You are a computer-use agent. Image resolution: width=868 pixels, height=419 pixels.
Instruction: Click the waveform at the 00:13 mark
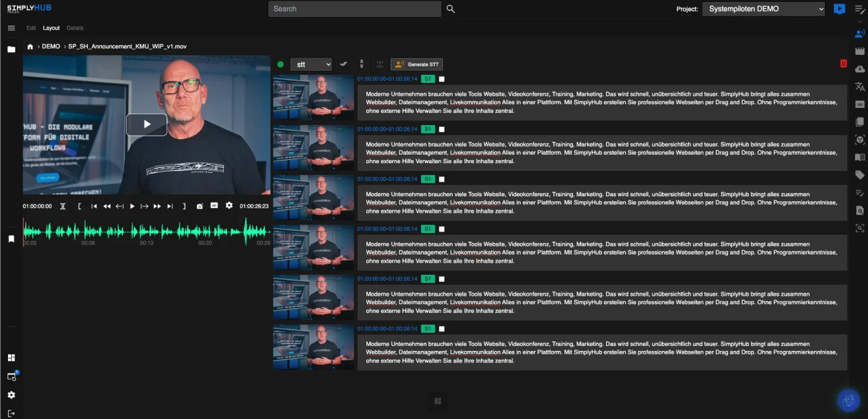pyautogui.click(x=146, y=231)
